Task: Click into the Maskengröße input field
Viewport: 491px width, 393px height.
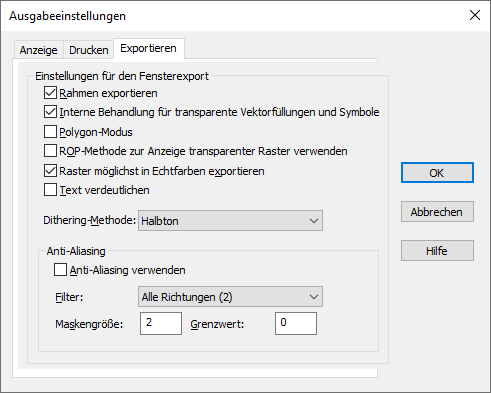Action: pos(161,323)
